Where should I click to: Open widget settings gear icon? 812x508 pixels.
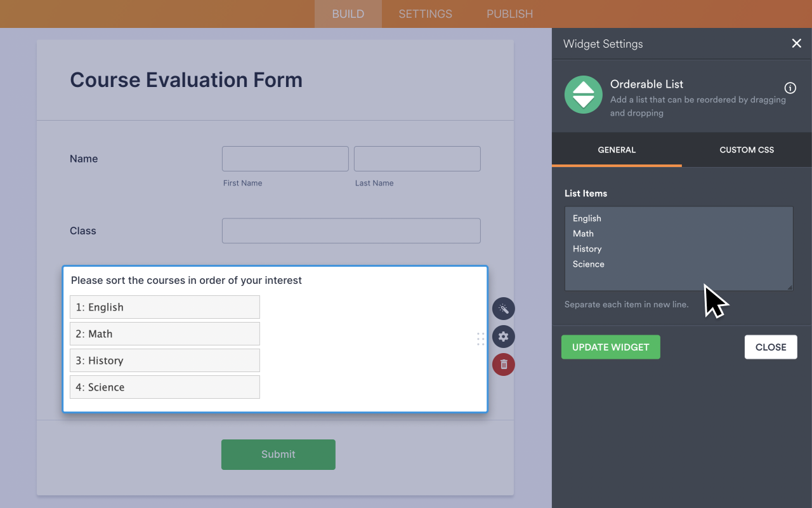pos(504,337)
